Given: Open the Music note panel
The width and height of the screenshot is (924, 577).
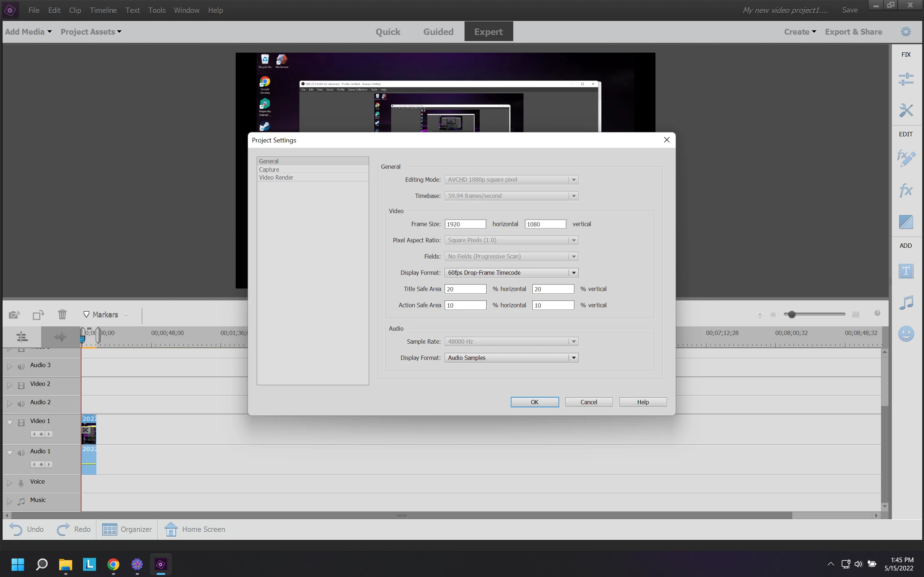Looking at the screenshot, I should coord(906,302).
